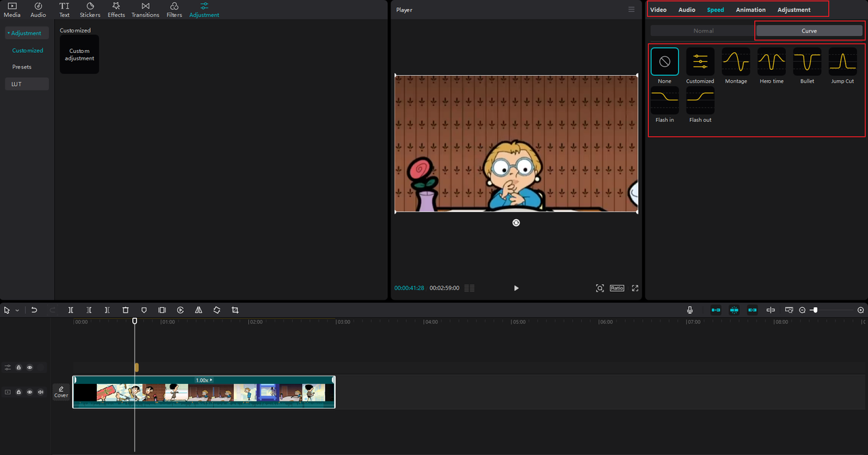The height and width of the screenshot is (455, 868).
Task: Switch to Normal speed mode
Action: coord(703,31)
